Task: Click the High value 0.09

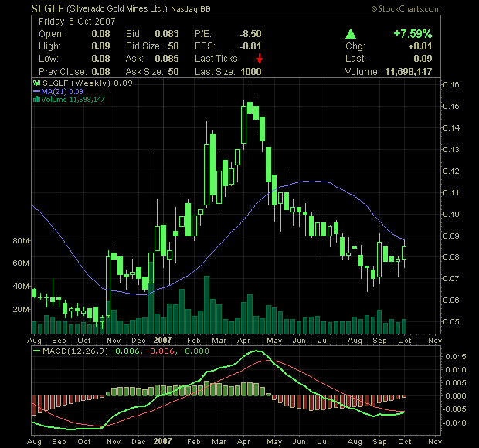Action: (100, 46)
